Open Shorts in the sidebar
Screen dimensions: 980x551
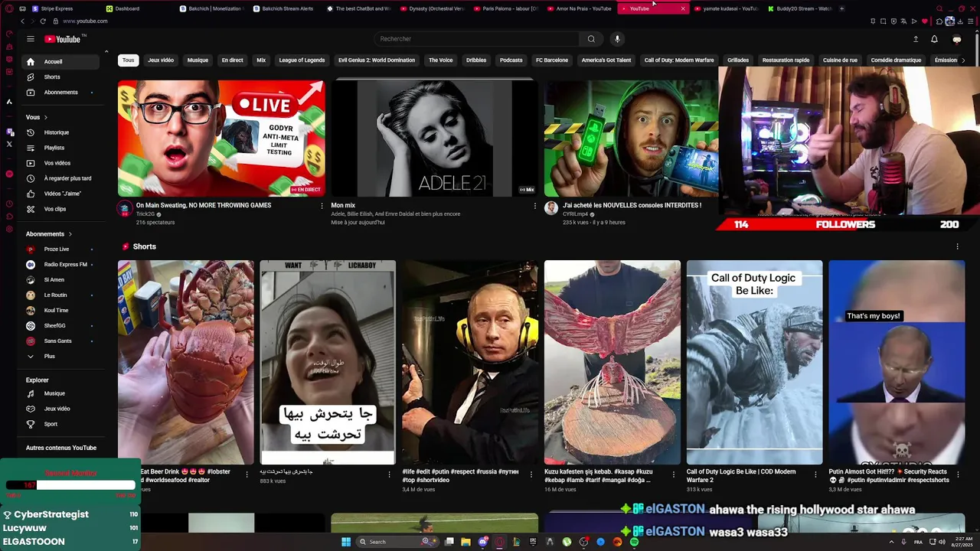click(60, 77)
